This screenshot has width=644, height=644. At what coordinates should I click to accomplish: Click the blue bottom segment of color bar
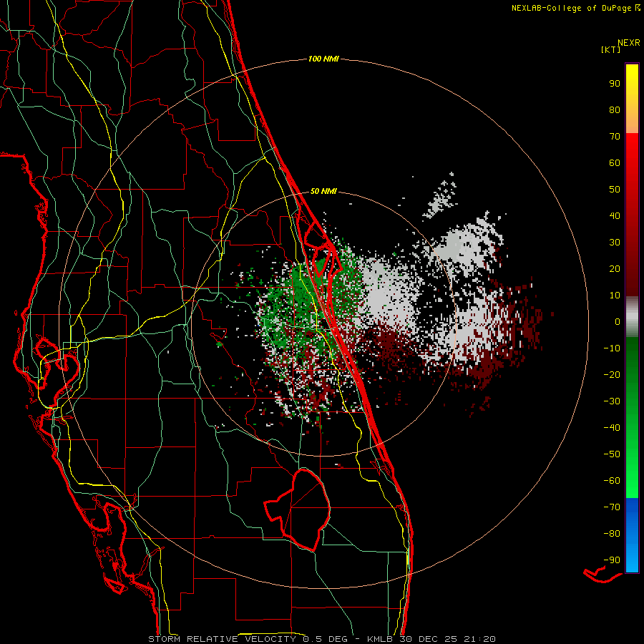click(x=632, y=535)
